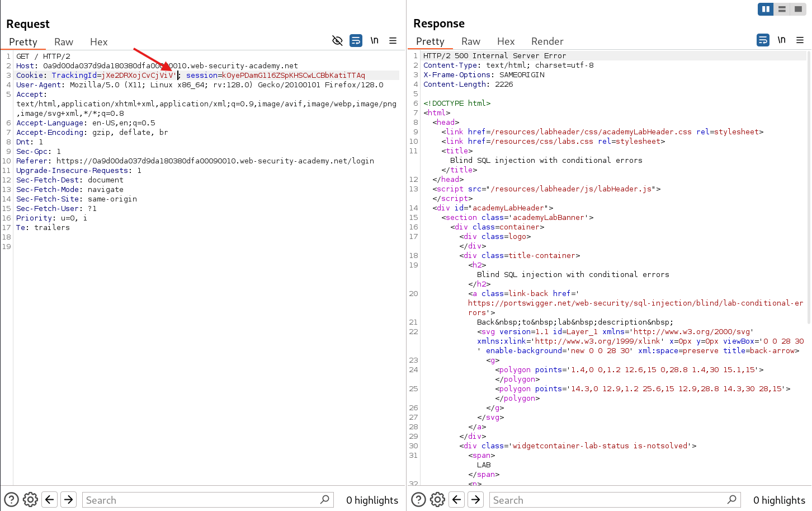Click Request '0 highlights' label

coord(372,500)
